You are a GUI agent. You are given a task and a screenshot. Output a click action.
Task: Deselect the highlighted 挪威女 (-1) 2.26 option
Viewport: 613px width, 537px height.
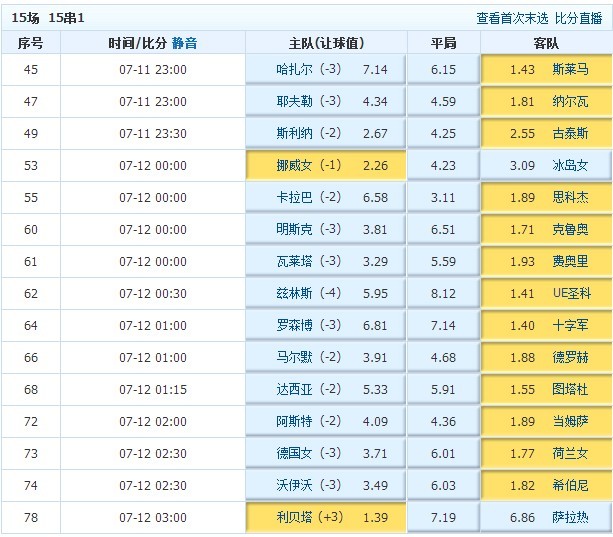pos(326,166)
